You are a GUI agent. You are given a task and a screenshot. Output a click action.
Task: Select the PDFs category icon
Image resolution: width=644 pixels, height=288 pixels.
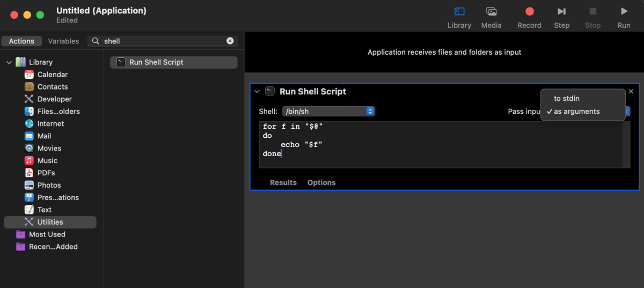(29, 173)
